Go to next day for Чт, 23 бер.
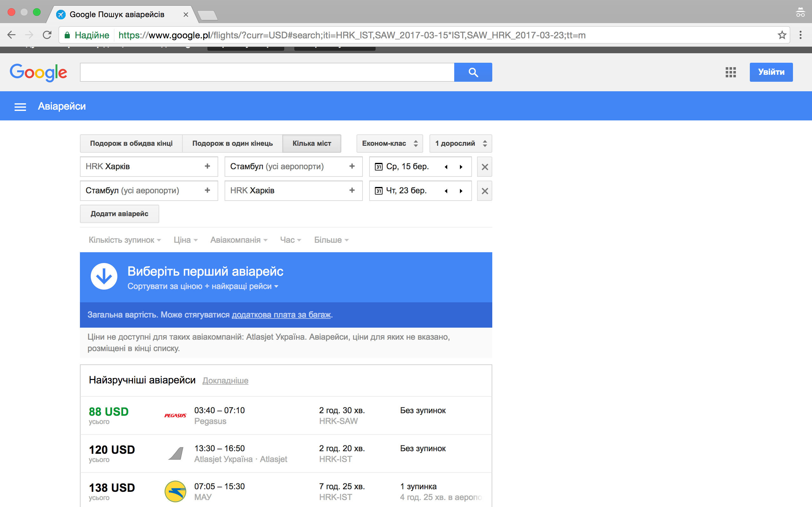812x507 pixels. (x=461, y=191)
